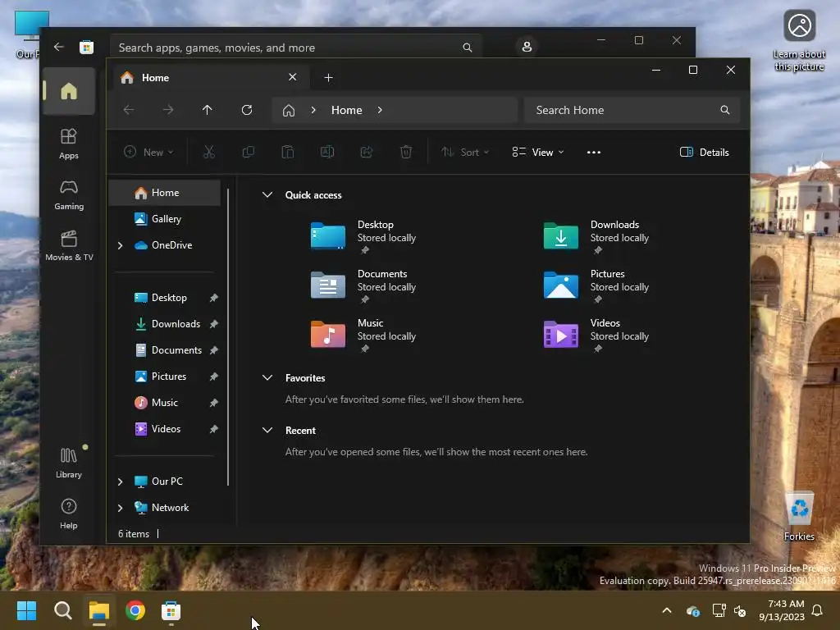Select pinned Videos in navigation pane

[164, 428]
